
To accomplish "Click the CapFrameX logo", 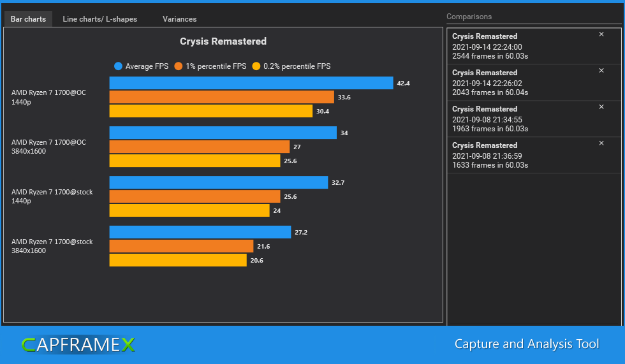I will [78, 344].
